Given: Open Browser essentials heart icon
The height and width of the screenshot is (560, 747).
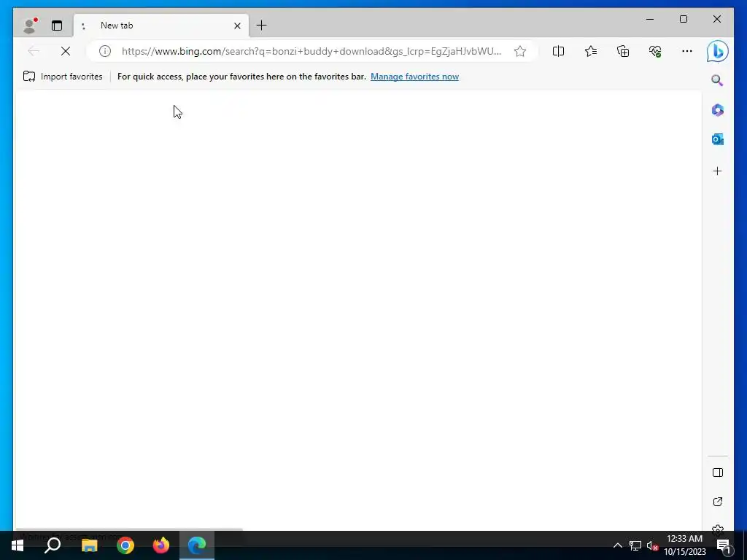Looking at the screenshot, I should click(655, 51).
